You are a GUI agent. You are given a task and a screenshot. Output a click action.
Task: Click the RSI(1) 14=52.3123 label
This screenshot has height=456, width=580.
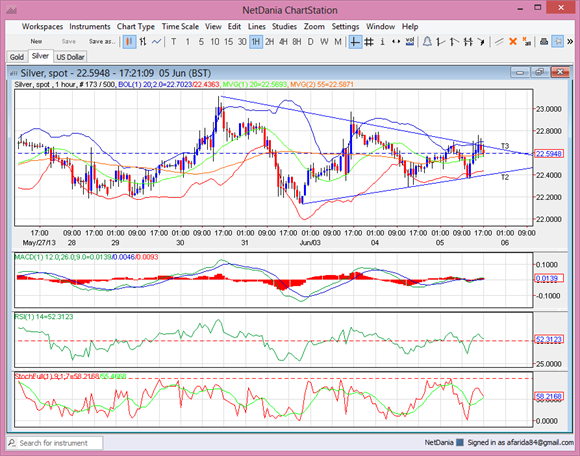44,317
